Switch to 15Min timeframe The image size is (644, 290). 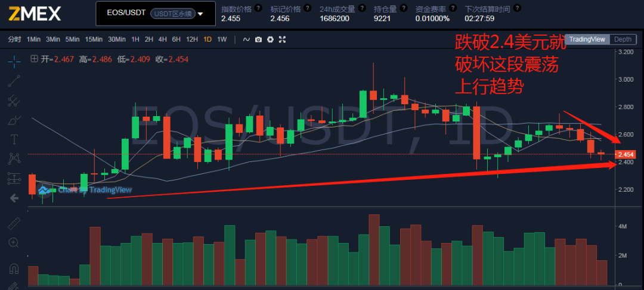pyautogui.click(x=94, y=39)
